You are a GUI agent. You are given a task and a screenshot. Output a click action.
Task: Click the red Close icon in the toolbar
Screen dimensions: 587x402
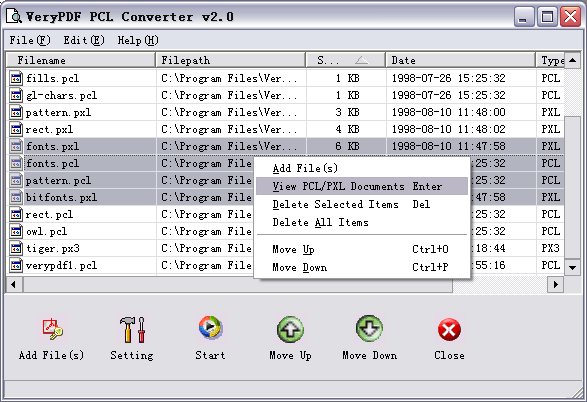(449, 330)
